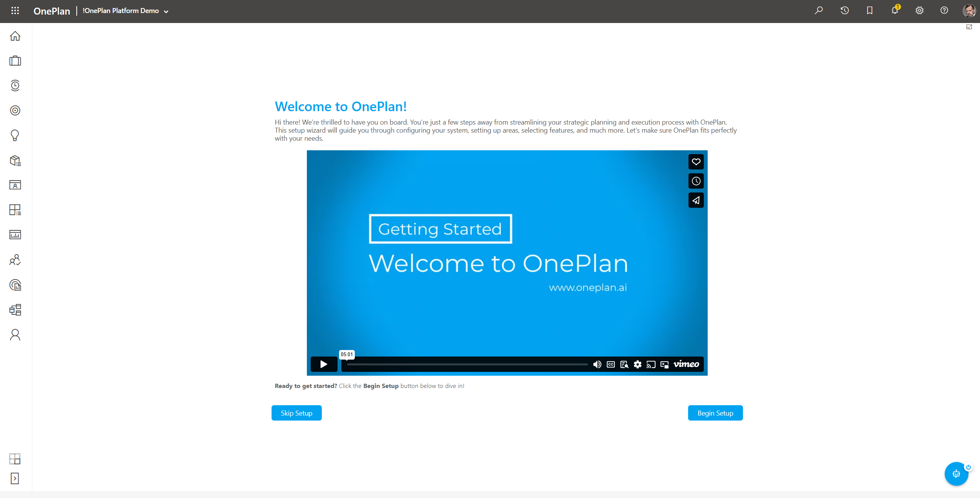This screenshot has height=498, width=980.
Task: Open the target goals sidebar icon
Action: coord(15,110)
